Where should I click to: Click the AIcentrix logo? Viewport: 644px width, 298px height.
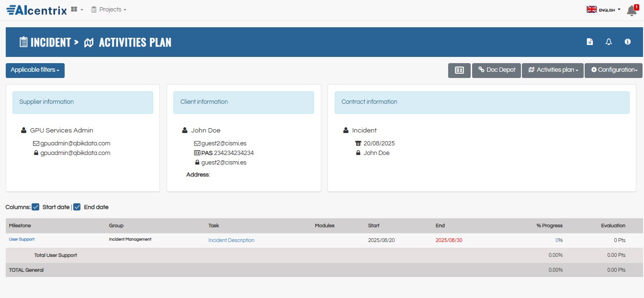coord(36,10)
